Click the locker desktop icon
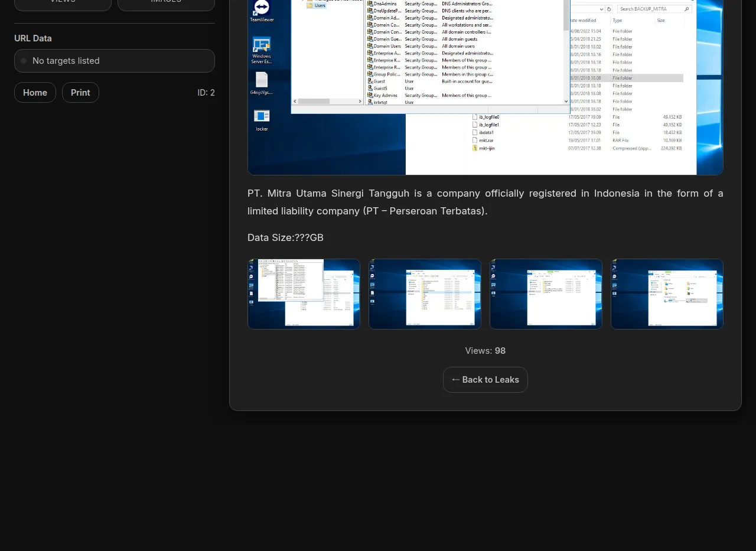This screenshot has height=551, width=756. (x=262, y=116)
